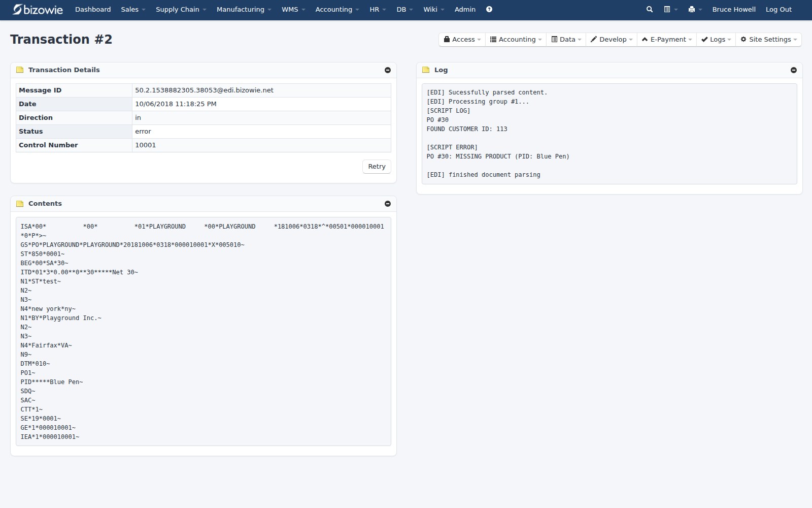Open the HR menu
Screen dimensions: 812x508
378,9
